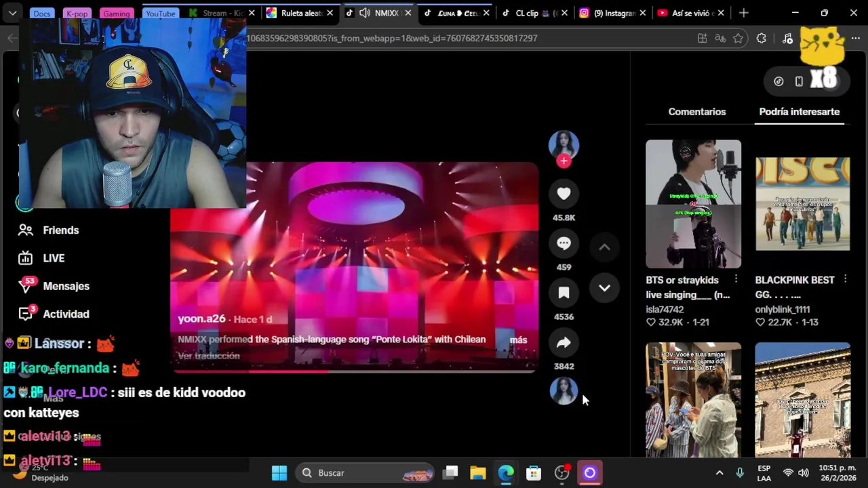Open Microsoft Store from the taskbar

click(x=534, y=473)
